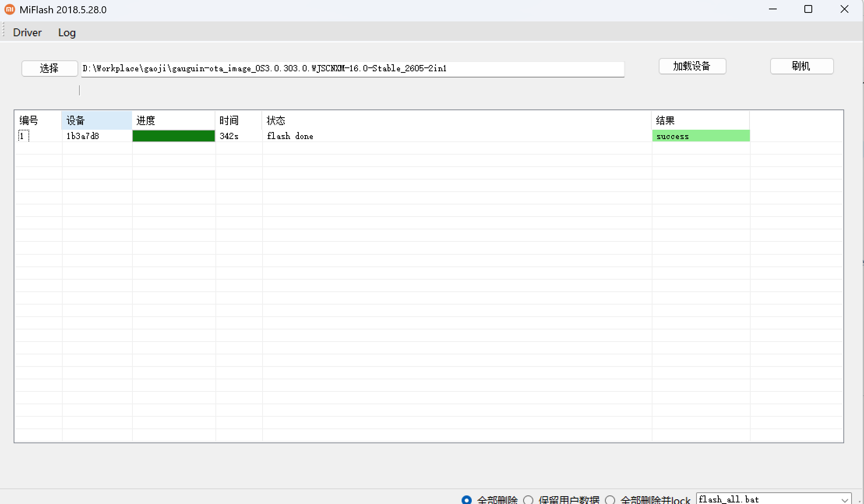The image size is (864, 504).
Task: Expand the flash_all.bat script dropdown
Action: pyautogui.click(x=845, y=500)
